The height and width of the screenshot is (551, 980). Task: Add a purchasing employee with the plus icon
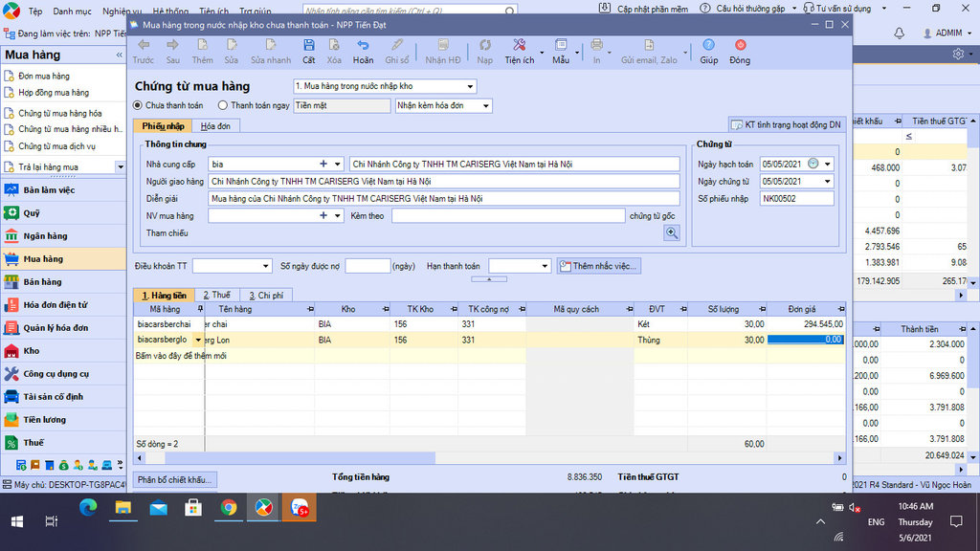(323, 215)
